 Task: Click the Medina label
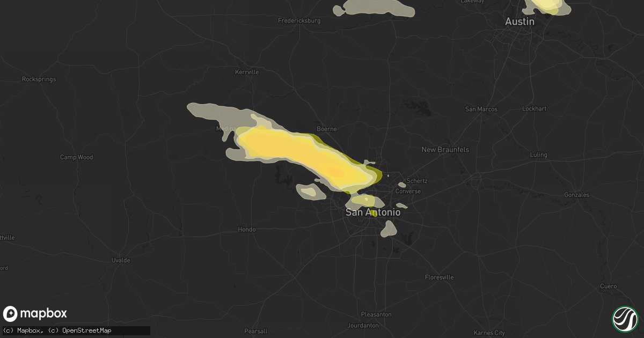point(225,129)
